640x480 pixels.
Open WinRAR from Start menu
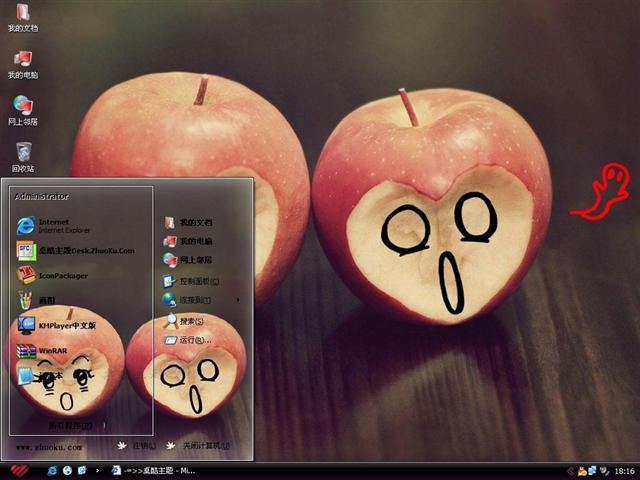42,351
